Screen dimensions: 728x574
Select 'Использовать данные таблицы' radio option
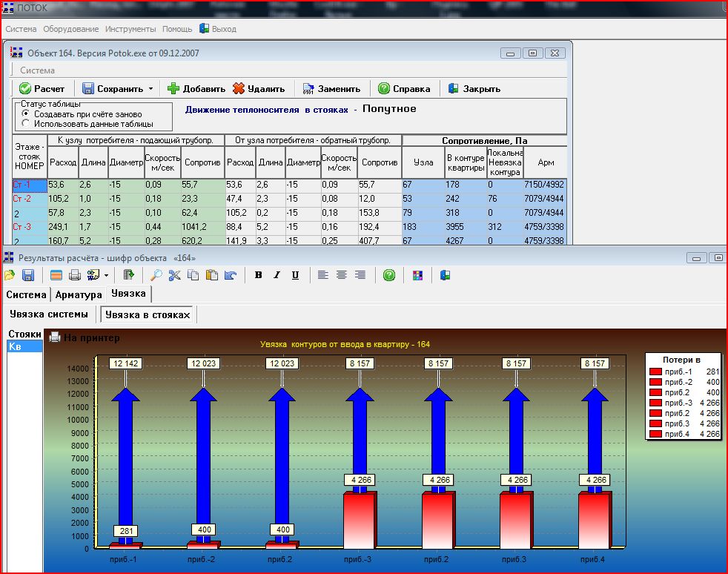pos(26,124)
